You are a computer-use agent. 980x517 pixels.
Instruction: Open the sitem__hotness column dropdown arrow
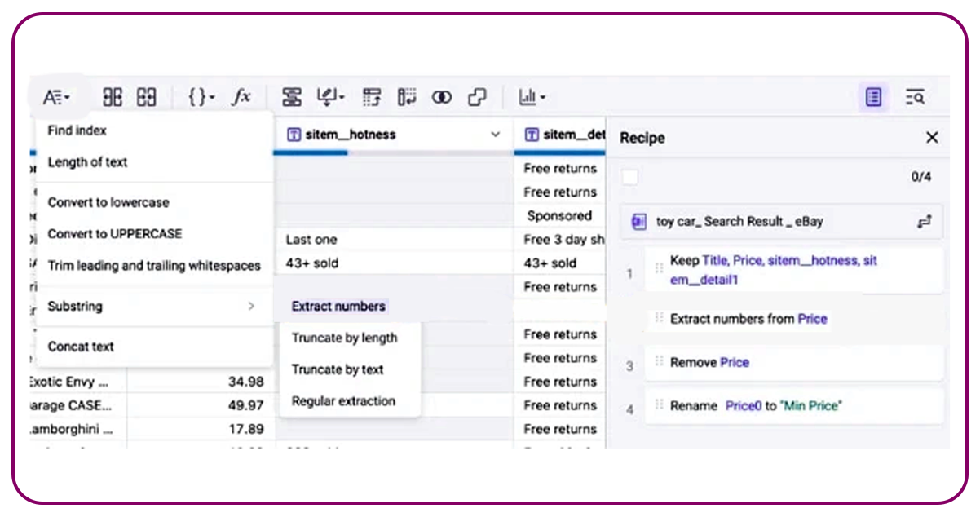pos(495,135)
